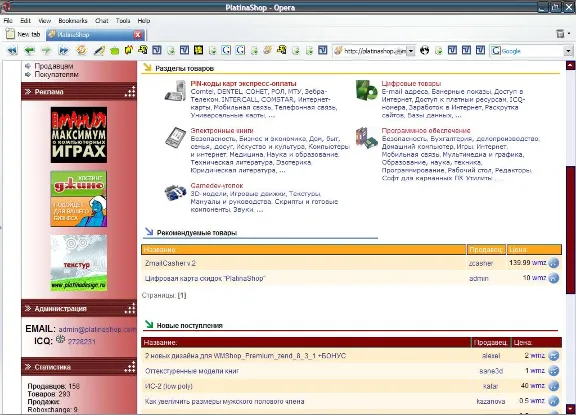Open the Google search engine dropdown arrow
The width and height of the screenshot is (576, 415).
pos(568,51)
